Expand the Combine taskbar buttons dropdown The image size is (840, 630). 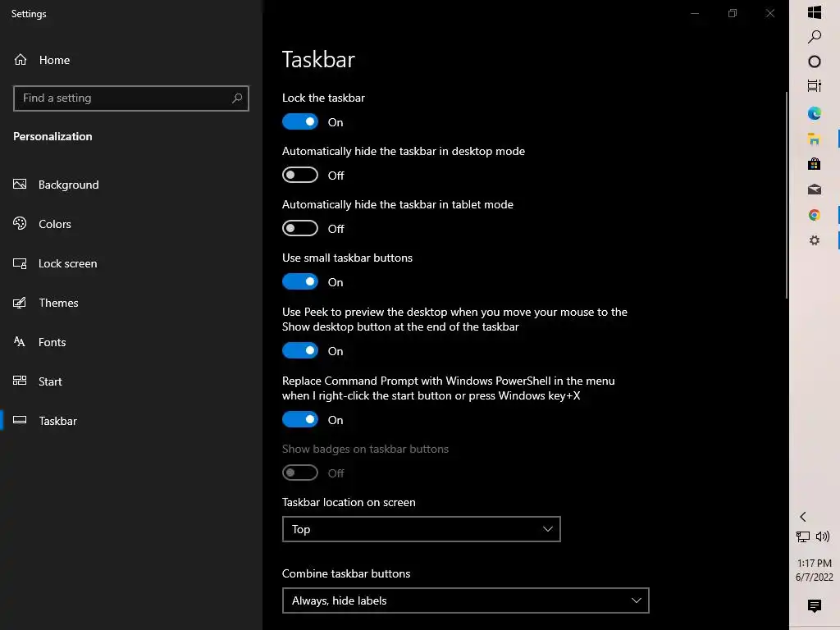[x=465, y=600]
